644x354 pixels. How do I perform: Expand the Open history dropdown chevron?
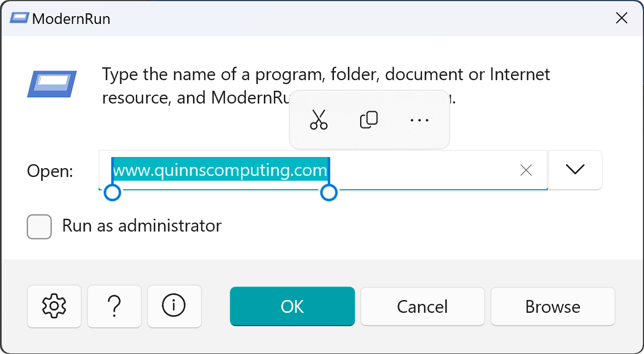coord(575,170)
